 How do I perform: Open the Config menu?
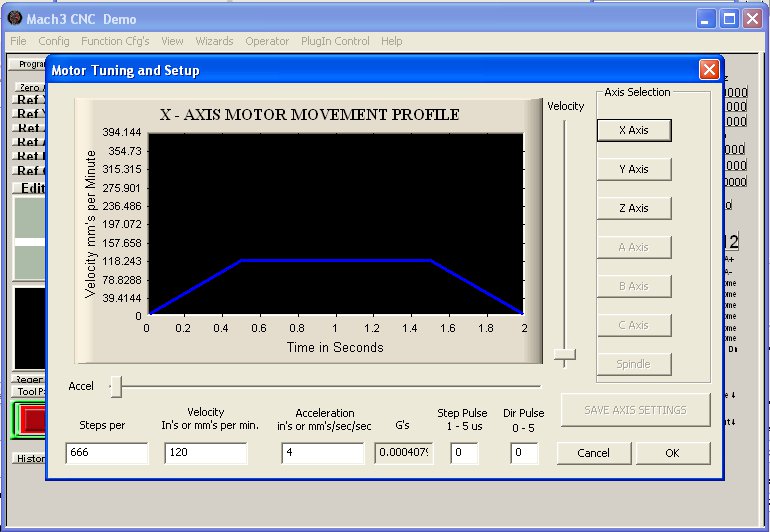pyautogui.click(x=54, y=41)
